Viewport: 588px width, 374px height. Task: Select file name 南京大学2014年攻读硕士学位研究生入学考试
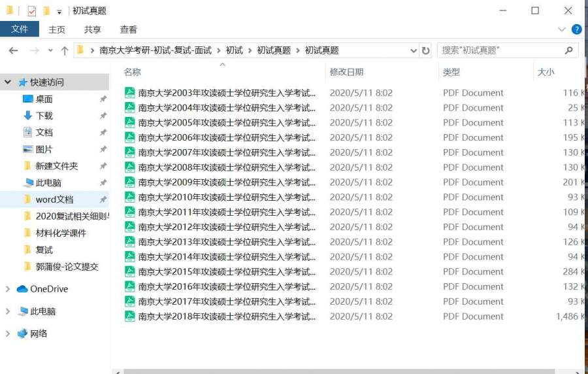pyautogui.click(x=227, y=257)
